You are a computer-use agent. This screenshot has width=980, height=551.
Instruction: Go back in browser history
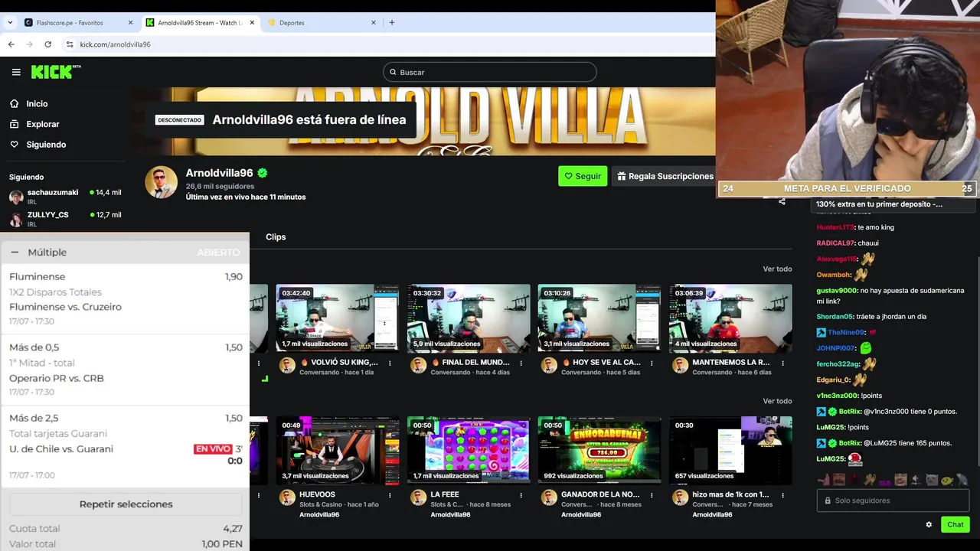click(11, 44)
